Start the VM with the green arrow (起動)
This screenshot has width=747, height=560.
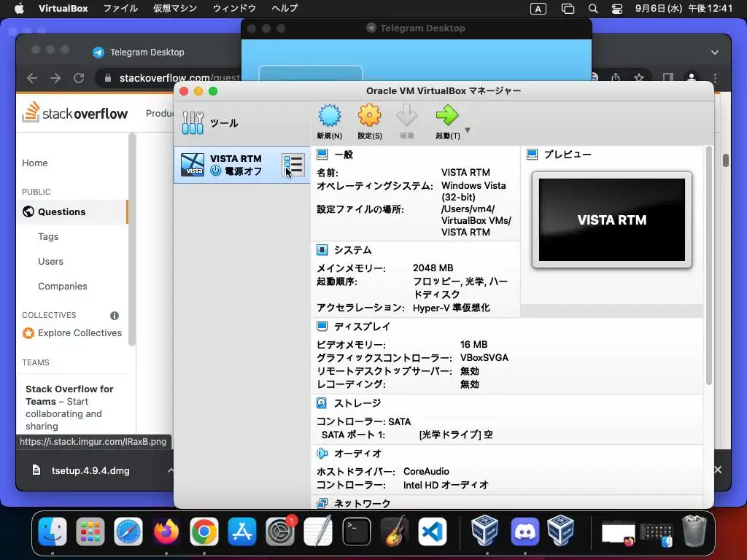pos(447,122)
